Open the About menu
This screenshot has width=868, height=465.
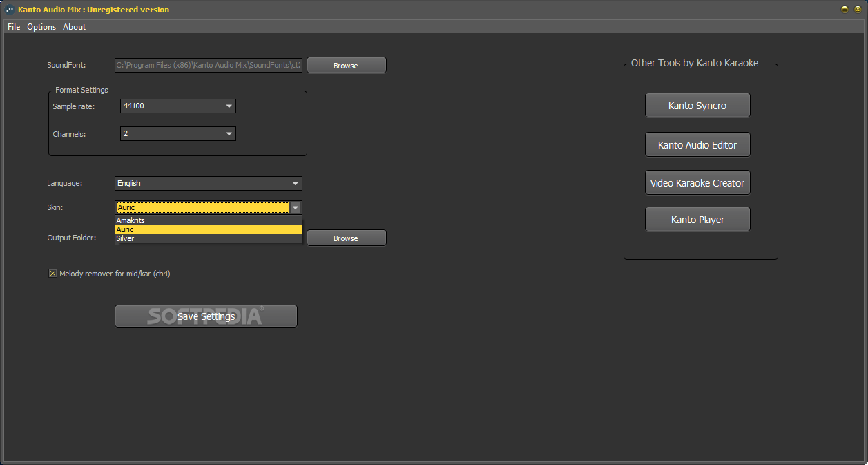click(x=74, y=27)
